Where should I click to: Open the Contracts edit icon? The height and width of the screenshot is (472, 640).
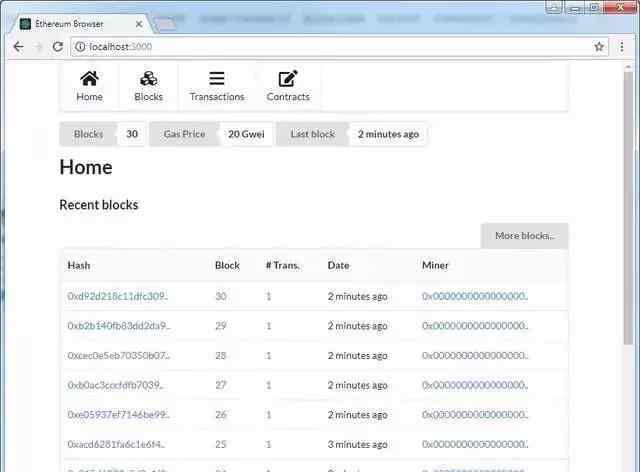[288, 79]
